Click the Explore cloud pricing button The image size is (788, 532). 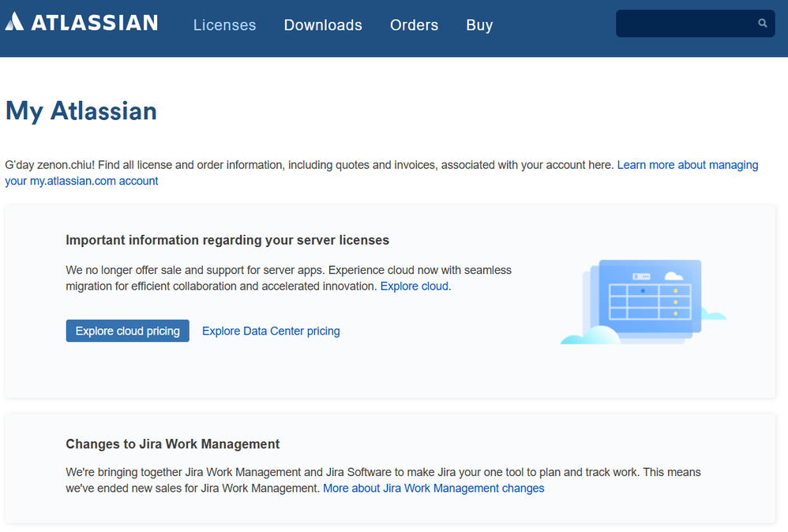(x=128, y=331)
